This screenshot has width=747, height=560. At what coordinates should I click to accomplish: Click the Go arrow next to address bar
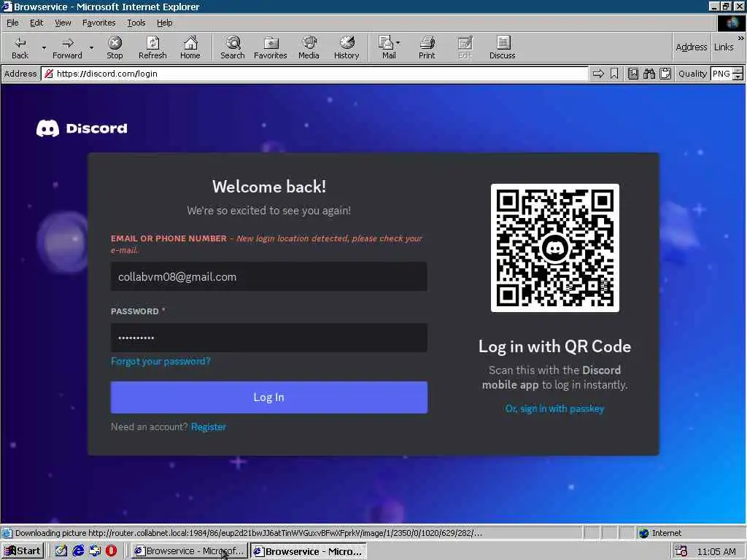click(598, 74)
